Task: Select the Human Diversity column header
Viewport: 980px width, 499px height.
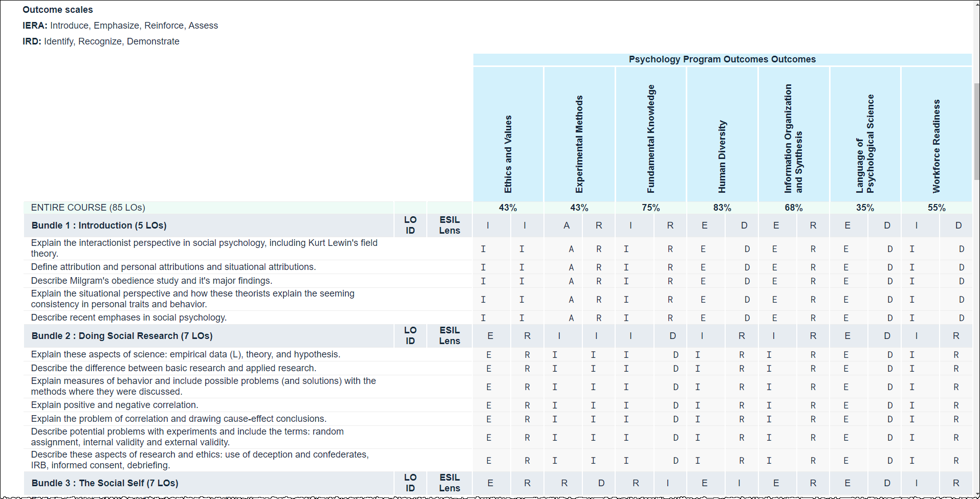Action: tap(722, 156)
